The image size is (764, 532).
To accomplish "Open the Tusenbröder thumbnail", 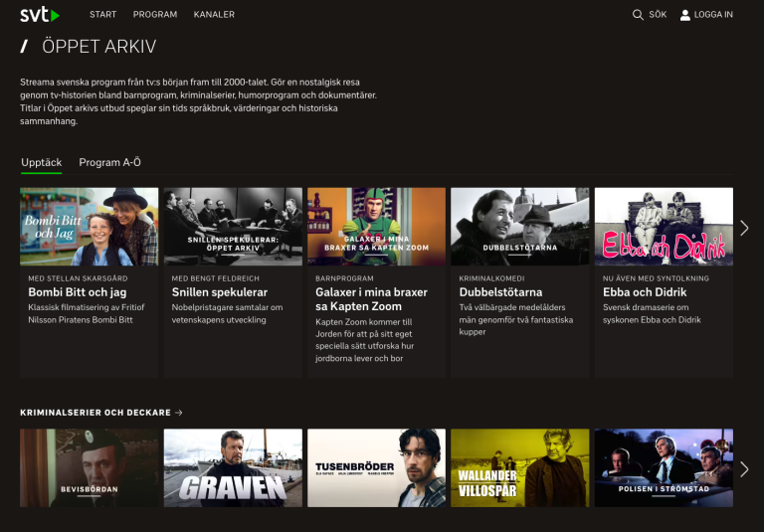I will (x=376, y=467).
